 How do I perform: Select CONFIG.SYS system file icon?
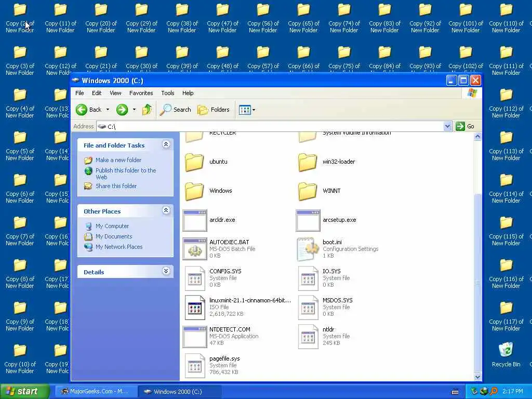coord(195,278)
